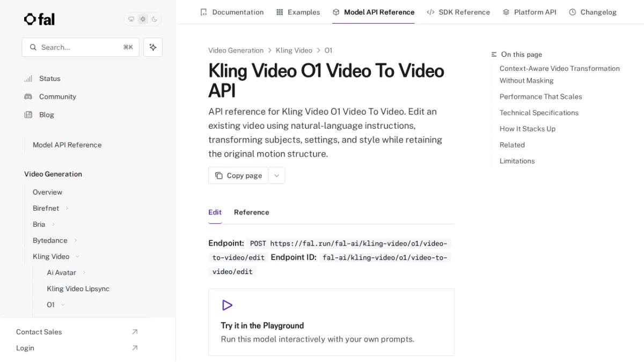Click the POST endpoint URL code

(x=330, y=250)
